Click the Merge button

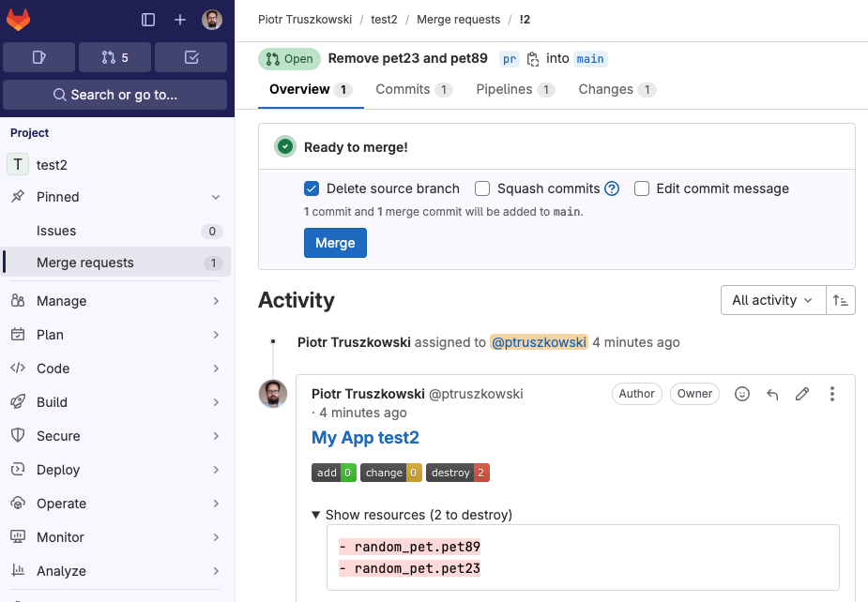click(x=335, y=243)
